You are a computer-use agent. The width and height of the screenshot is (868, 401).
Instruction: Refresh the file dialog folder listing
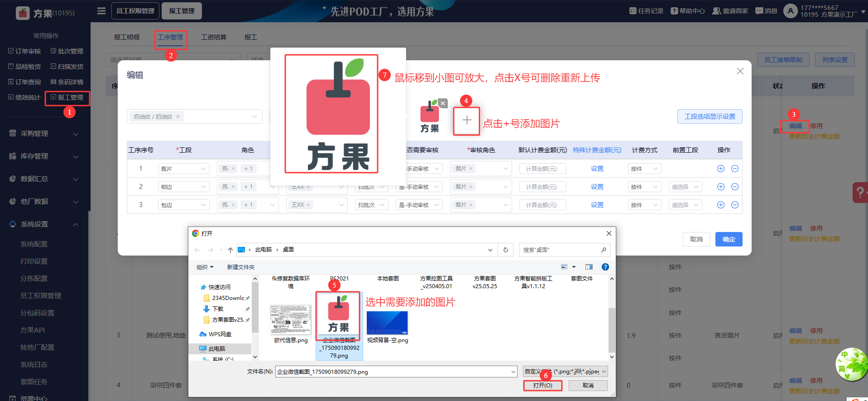505,250
